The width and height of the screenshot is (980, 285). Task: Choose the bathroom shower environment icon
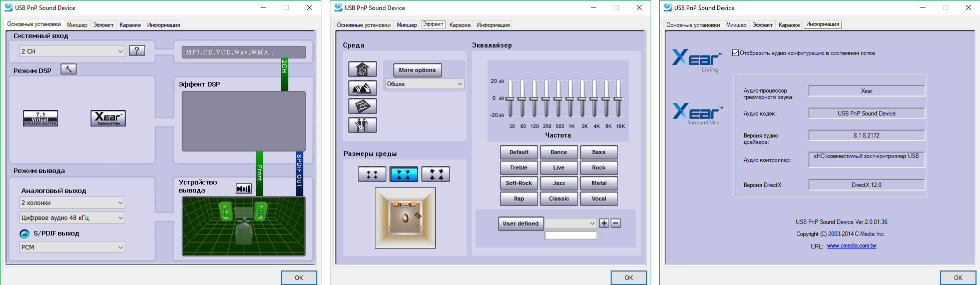(x=362, y=69)
